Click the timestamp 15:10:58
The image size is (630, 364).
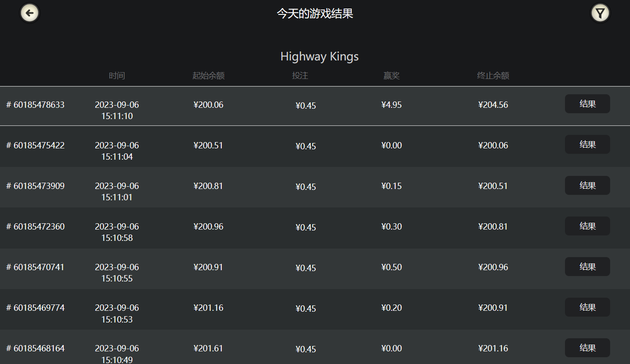(117, 238)
